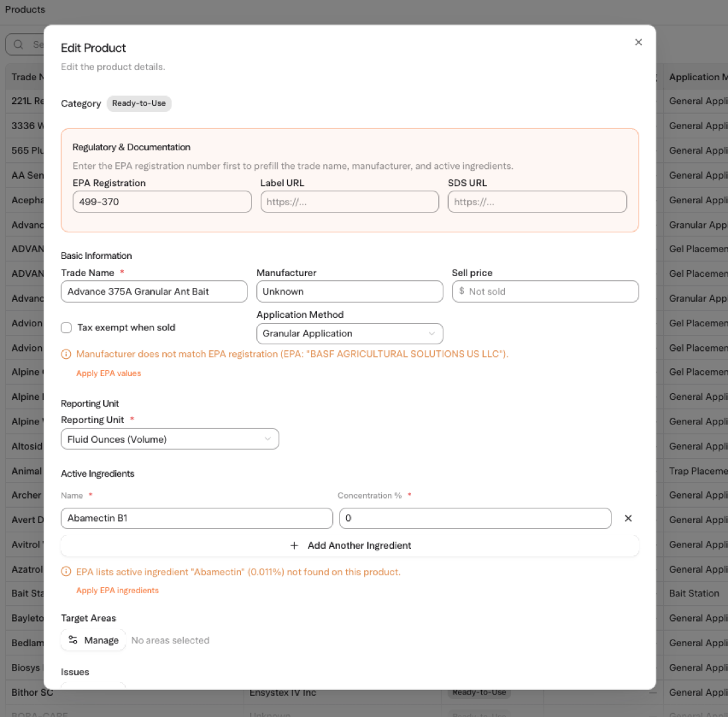
Task: Click the Application Method column header in background
Action: coord(698,77)
